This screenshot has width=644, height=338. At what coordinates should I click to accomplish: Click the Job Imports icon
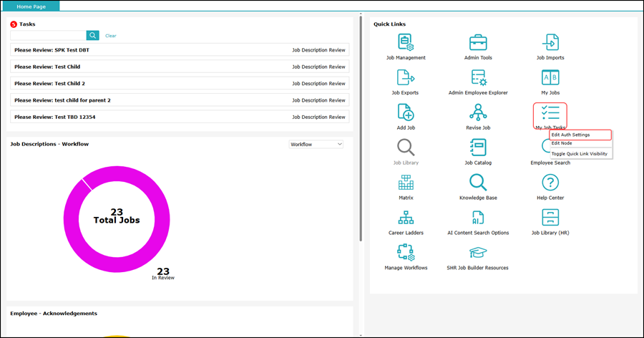pyautogui.click(x=550, y=42)
